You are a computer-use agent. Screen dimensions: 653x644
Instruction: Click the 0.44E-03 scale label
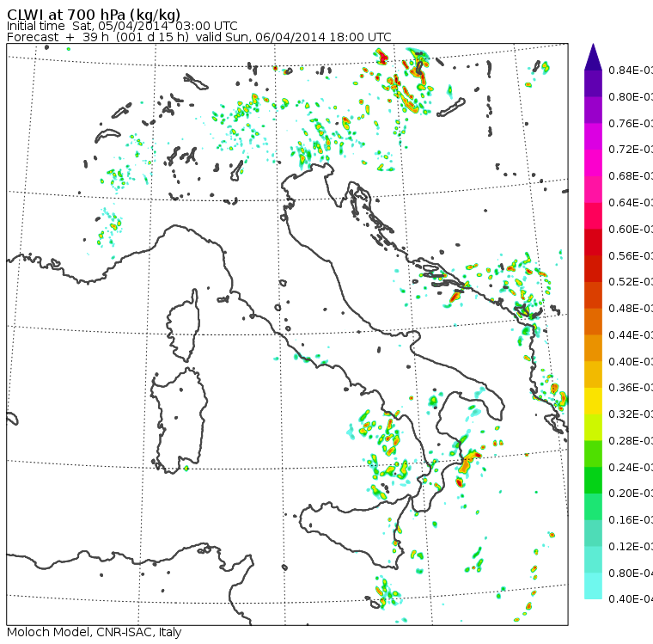(631, 335)
